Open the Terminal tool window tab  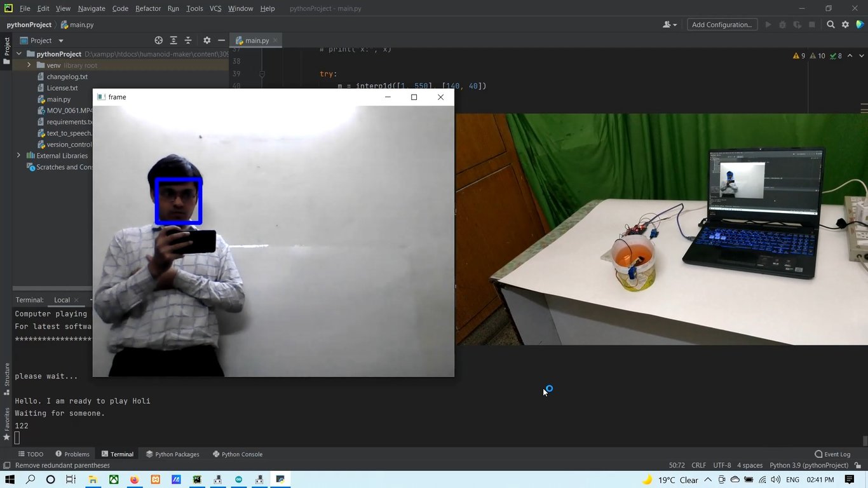[x=117, y=454]
